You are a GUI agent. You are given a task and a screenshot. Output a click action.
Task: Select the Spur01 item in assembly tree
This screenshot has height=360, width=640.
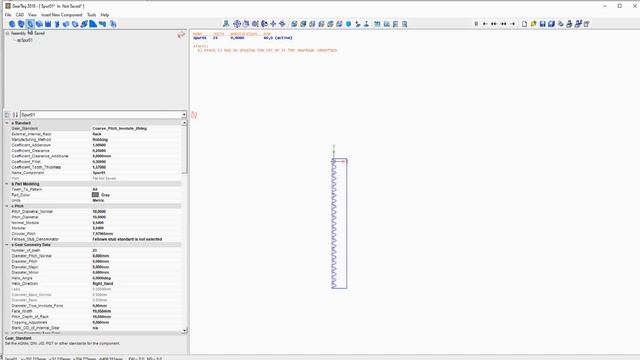click(x=24, y=40)
